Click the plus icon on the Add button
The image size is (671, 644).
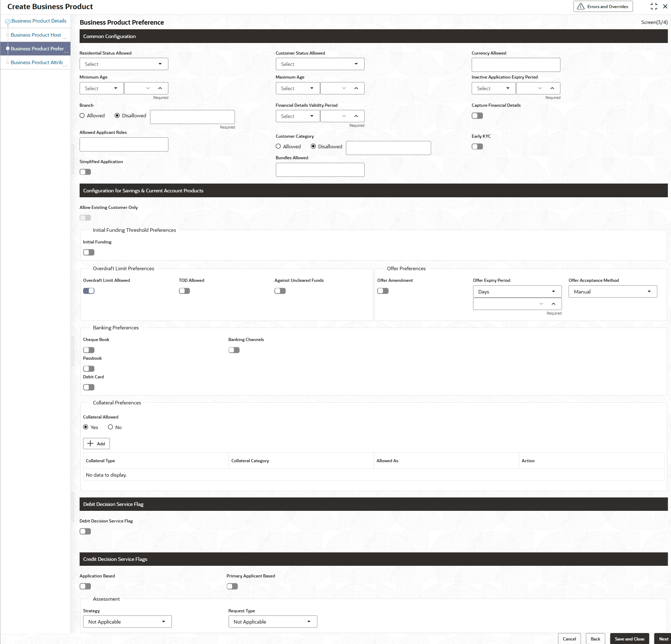91,444
